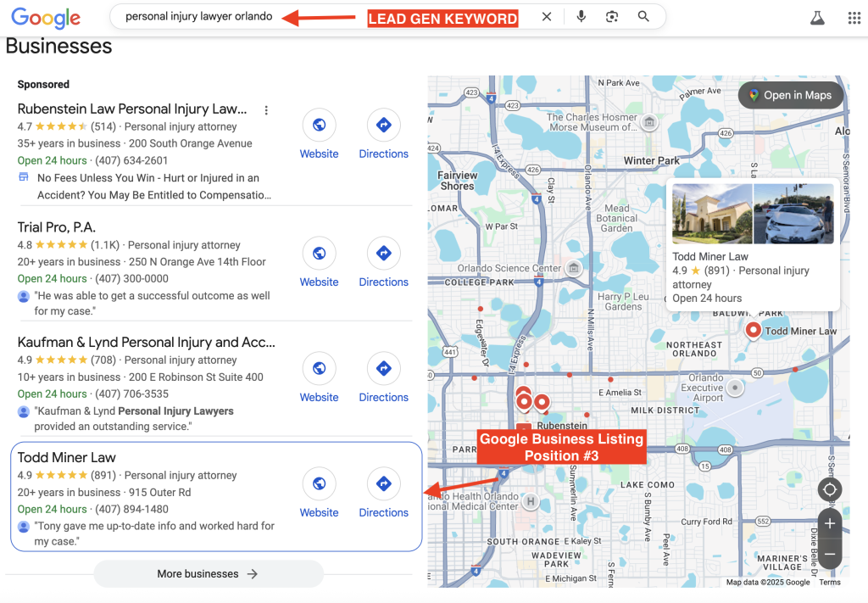
Task: Open Todd Miner Law website globe icon
Action: click(319, 483)
